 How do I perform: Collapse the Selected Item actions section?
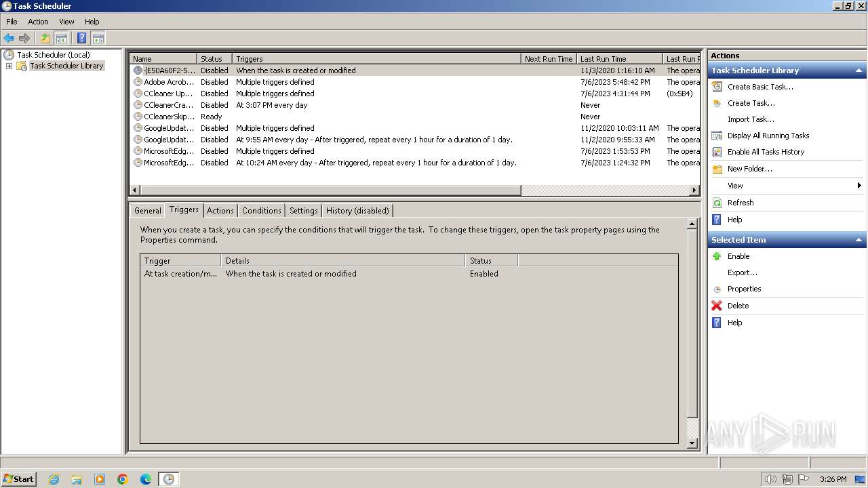[859, 240]
